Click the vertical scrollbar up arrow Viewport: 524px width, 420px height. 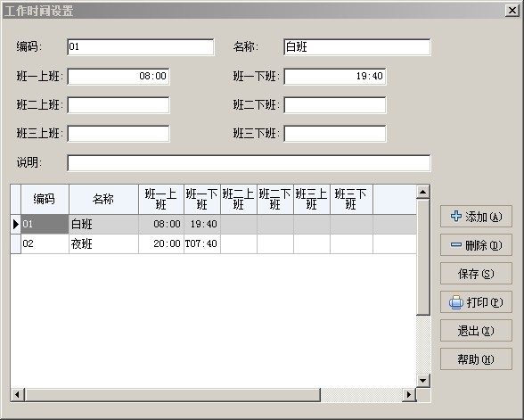tap(423, 192)
